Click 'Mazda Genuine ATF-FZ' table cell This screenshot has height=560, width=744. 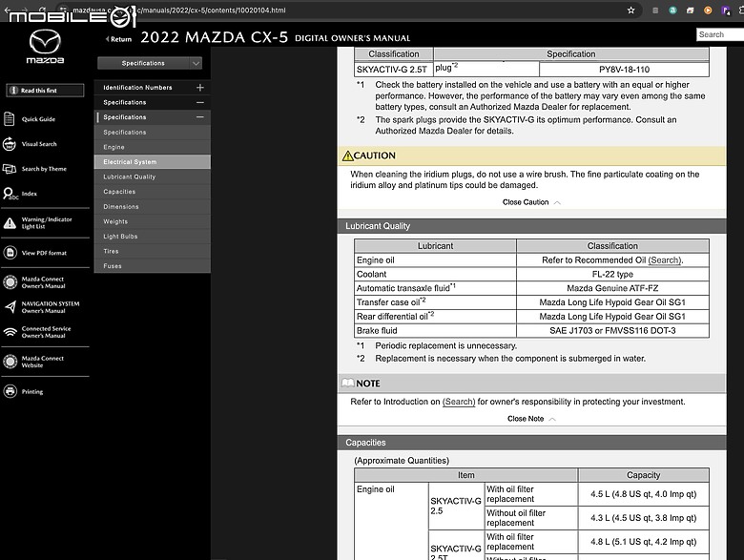612,288
